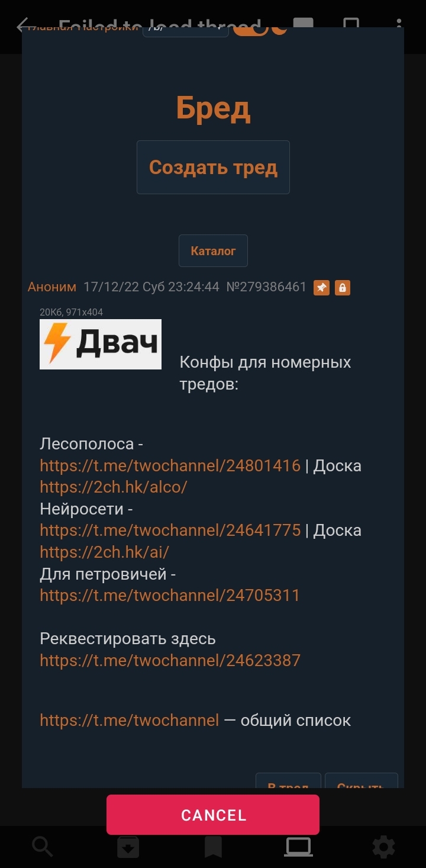Image resolution: width=426 pixels, height=868 pixels.
Task: Click the red CANCEL button
Action: (213, 815)
